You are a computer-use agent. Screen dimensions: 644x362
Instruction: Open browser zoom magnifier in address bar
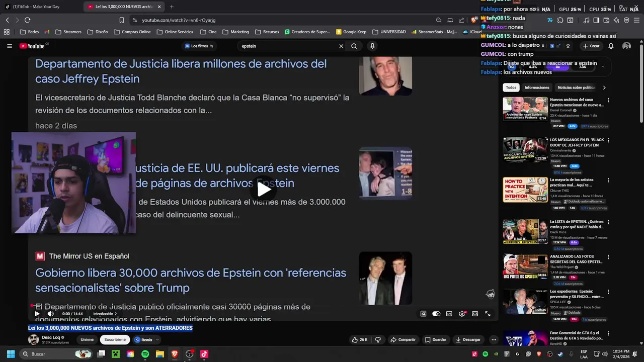tap(439, 20)
